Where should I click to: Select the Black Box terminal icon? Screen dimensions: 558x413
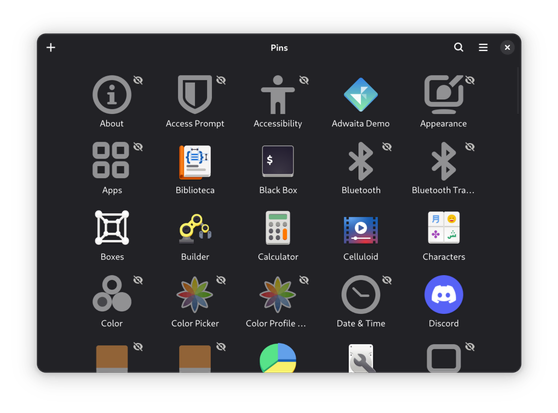[x=278, y=161]
